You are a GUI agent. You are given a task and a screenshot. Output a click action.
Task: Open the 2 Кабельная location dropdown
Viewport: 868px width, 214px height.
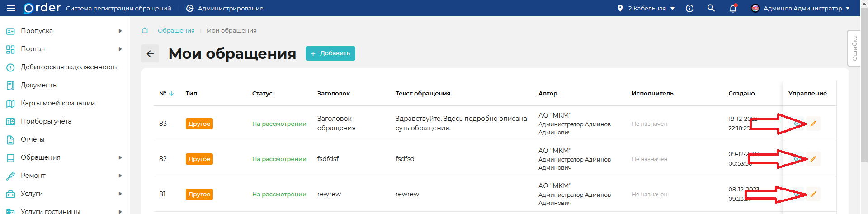point(646,8)
